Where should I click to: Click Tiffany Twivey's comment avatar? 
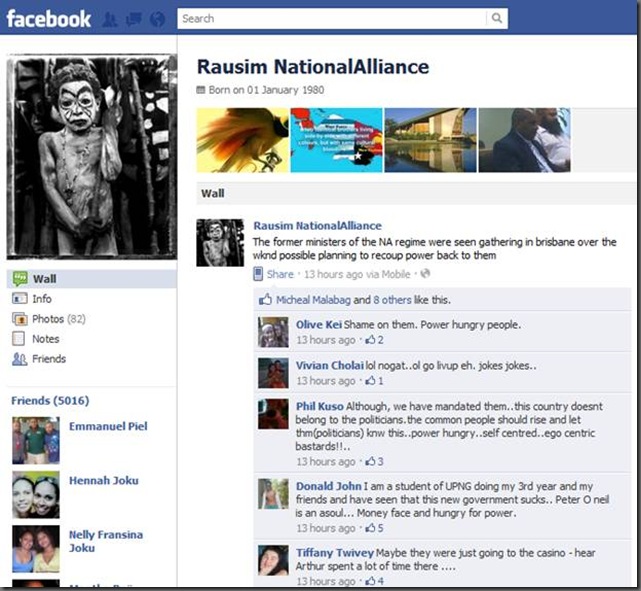tap(273, 560)
